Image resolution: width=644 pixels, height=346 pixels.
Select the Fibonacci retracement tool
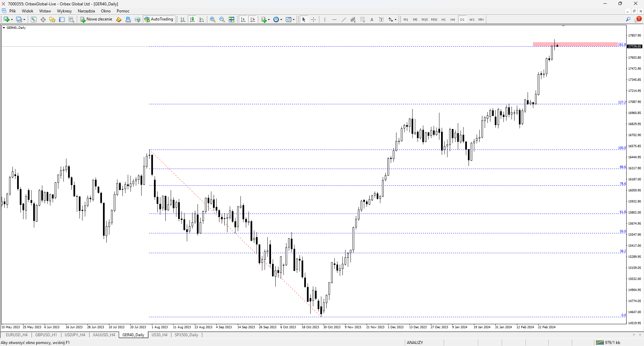pos(362,19)
